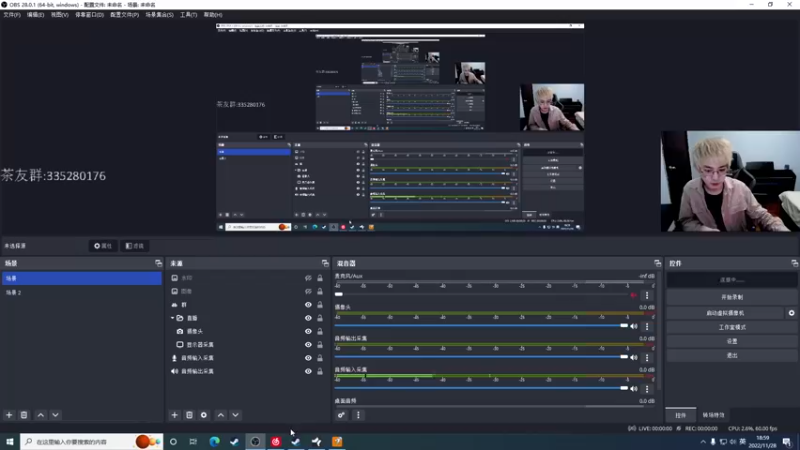Open the three-dot menu for 音频输入采集 mixer channel

[x=647, y=388]
